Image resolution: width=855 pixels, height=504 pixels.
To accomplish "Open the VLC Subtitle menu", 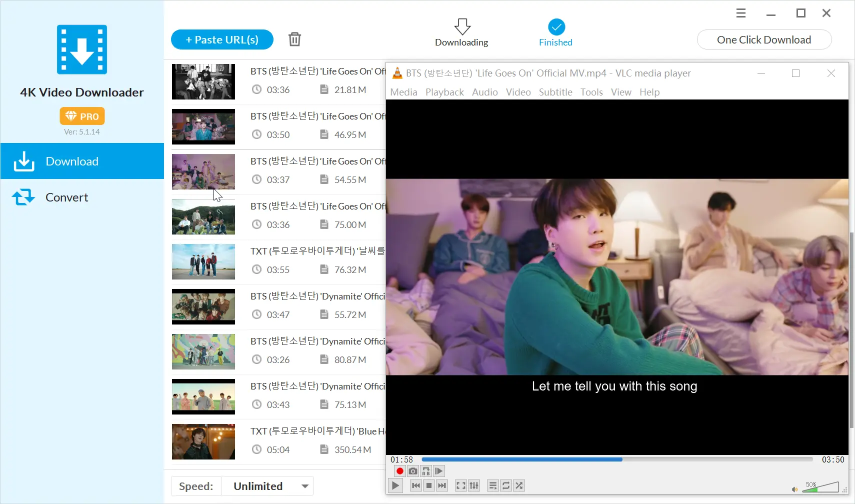I will [x=555, y=92].
